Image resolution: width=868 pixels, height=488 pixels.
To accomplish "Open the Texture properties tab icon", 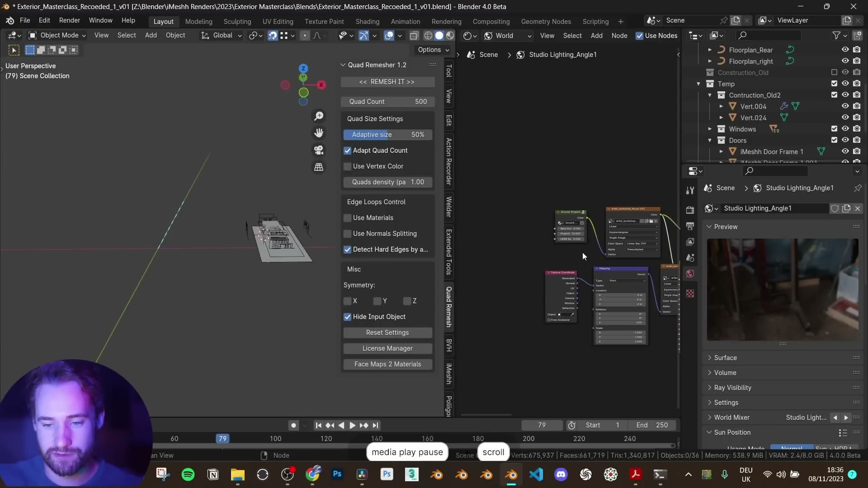I will point(690,294).
